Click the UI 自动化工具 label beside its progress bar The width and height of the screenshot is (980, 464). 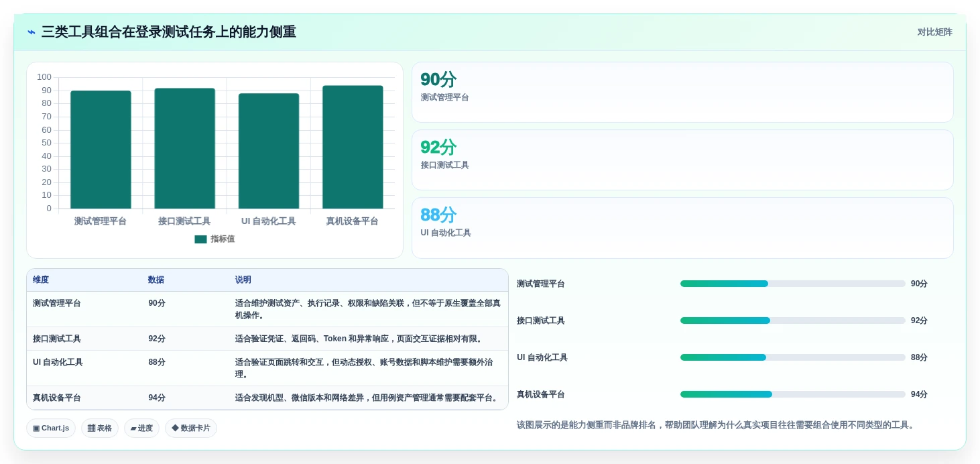(542, 357)
